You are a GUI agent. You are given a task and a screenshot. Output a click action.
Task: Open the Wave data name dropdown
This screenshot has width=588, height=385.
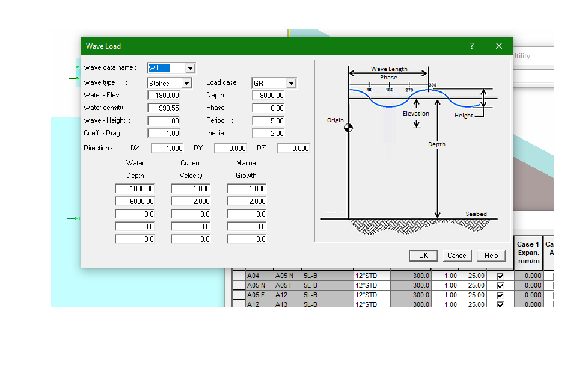coord(190,68)
